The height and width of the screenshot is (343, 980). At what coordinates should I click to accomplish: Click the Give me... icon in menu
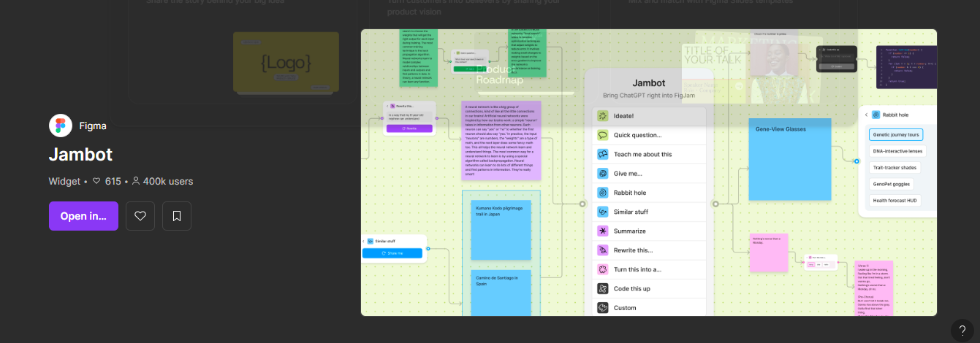pyautogui.click(x=603, y=174)
